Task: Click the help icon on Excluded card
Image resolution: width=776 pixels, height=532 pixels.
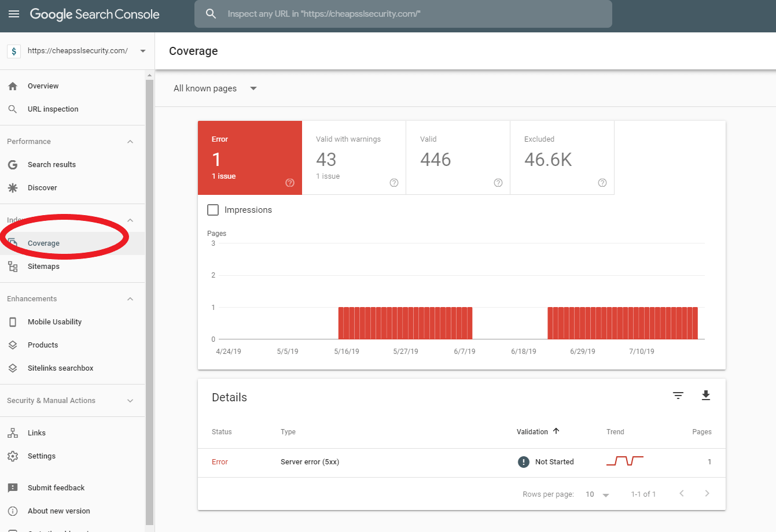Action: coord(602,183)
